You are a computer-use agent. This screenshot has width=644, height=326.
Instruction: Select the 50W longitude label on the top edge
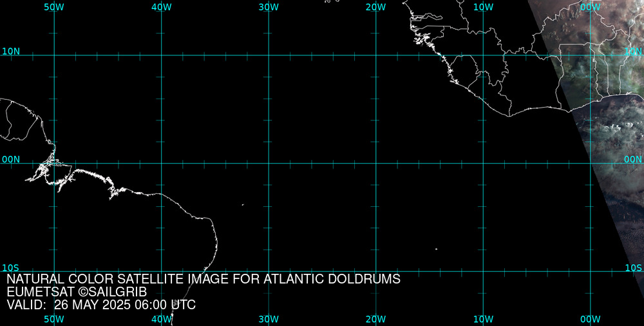pyautogui.click(x=54, y=7)
